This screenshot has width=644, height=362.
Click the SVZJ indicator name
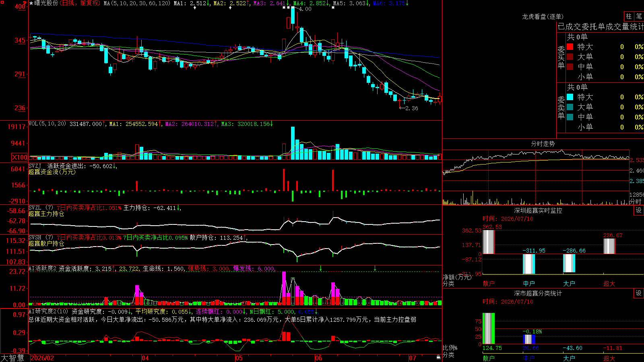point(35,166)
